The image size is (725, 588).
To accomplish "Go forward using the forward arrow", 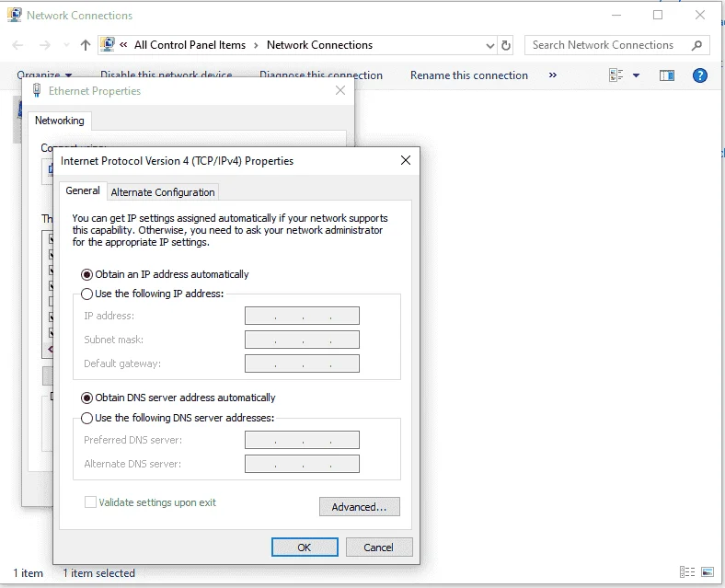I will pyautogui.click(x=44, y=45).
